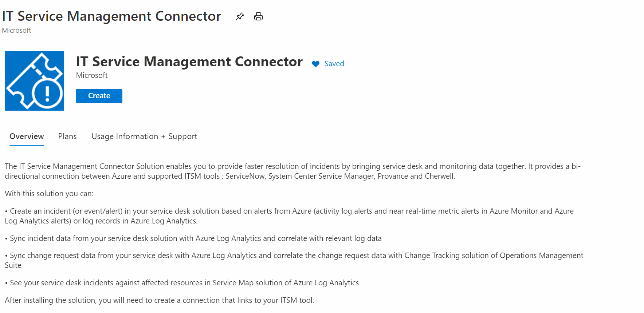644x313 pixels.
Task: Click the top page title IT Service Management Connector
Action: (x=111, y=16)
